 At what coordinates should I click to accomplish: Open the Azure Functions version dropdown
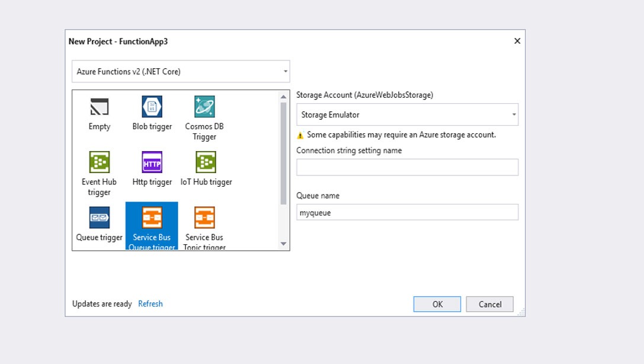[x=181, y=72]
